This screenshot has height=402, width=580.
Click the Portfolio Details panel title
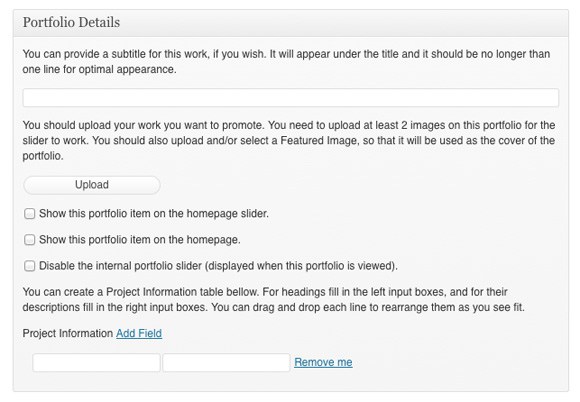click(x=71, y=22)
